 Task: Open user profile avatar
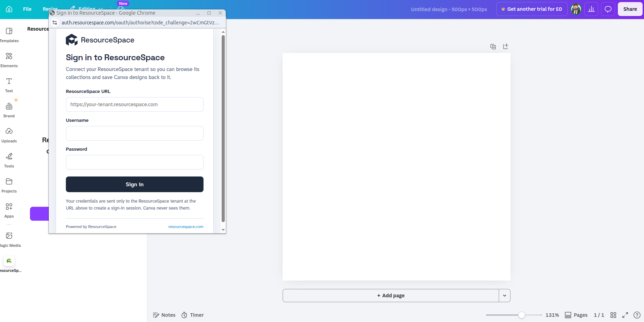tap(576, 9)
